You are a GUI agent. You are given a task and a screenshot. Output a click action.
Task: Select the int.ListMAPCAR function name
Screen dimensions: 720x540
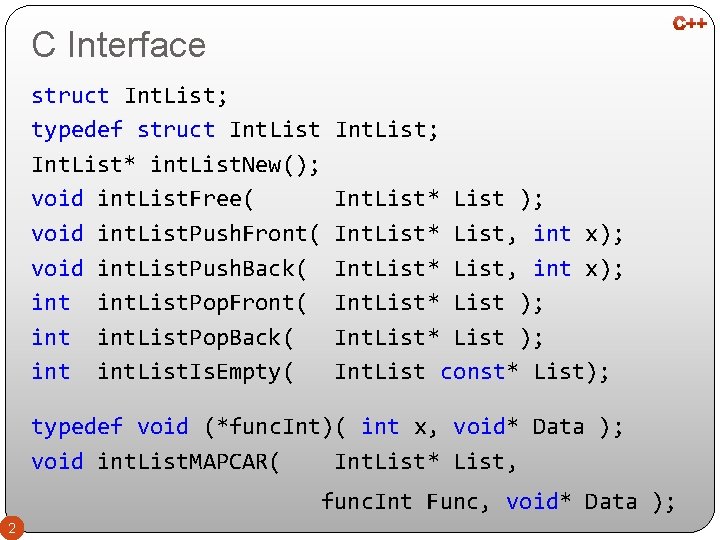(x=189, y=462)
